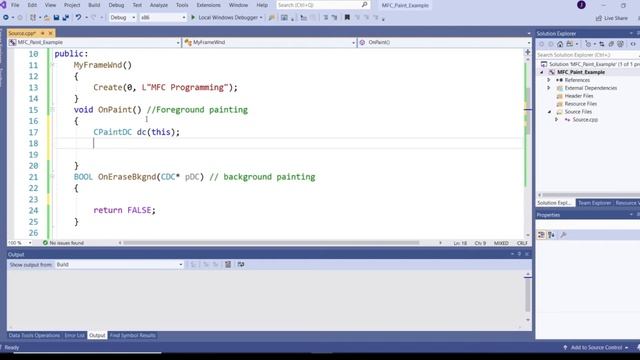
Task: Click the Show All Files icon
Action: [620, 44]
